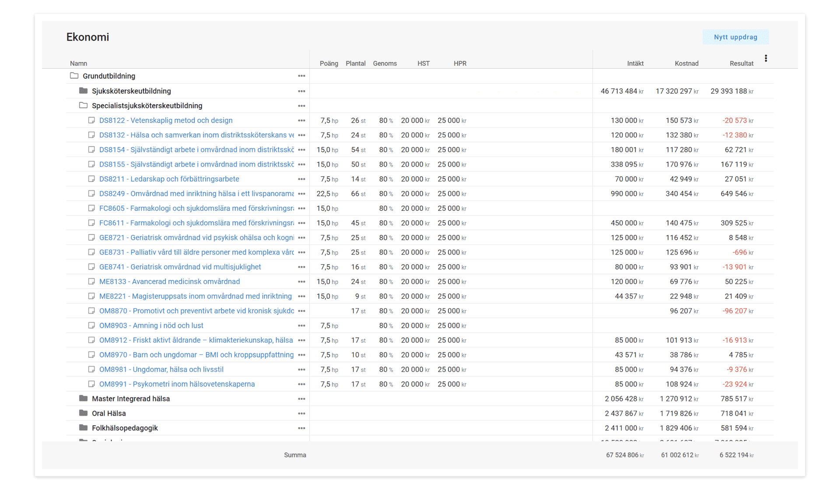Expand the Sjuksköterskeutbildning folder
The height and width of the screenshot is (504, 840).
[83, 91]
